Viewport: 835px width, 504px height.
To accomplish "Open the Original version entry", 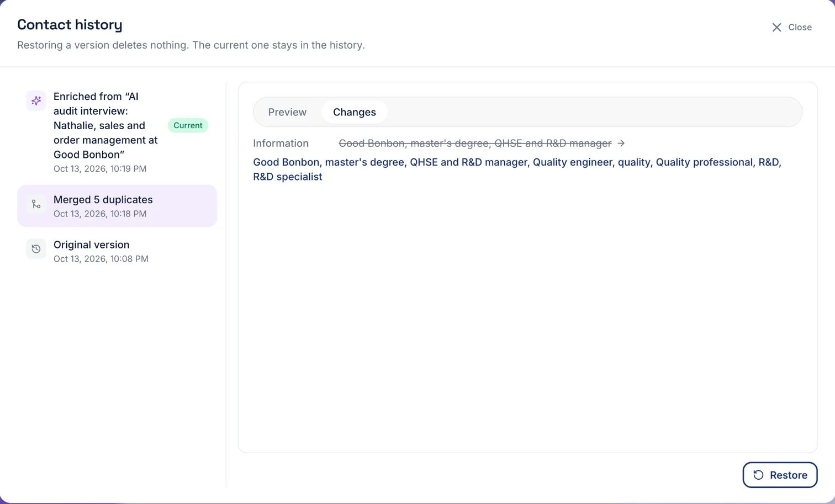I will click(x=117, y=251).
